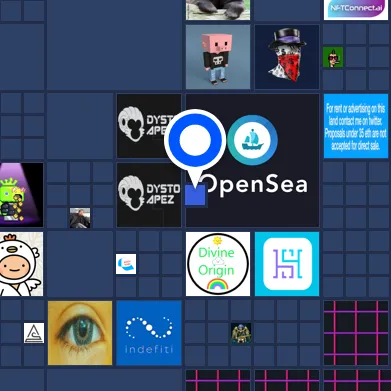Click the purple H logo tile
Image resolution: width=391 pixels, height=391 pixels.
[287, 264]
